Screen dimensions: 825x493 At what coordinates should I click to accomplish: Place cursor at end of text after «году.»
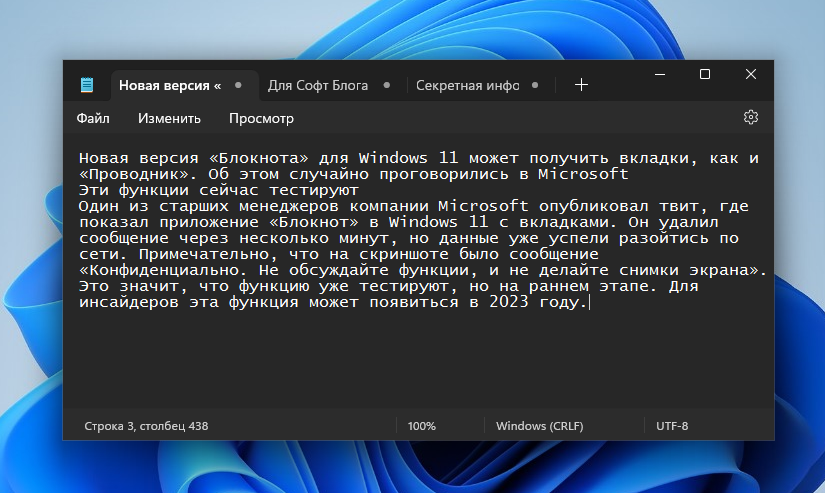(589, 303)
